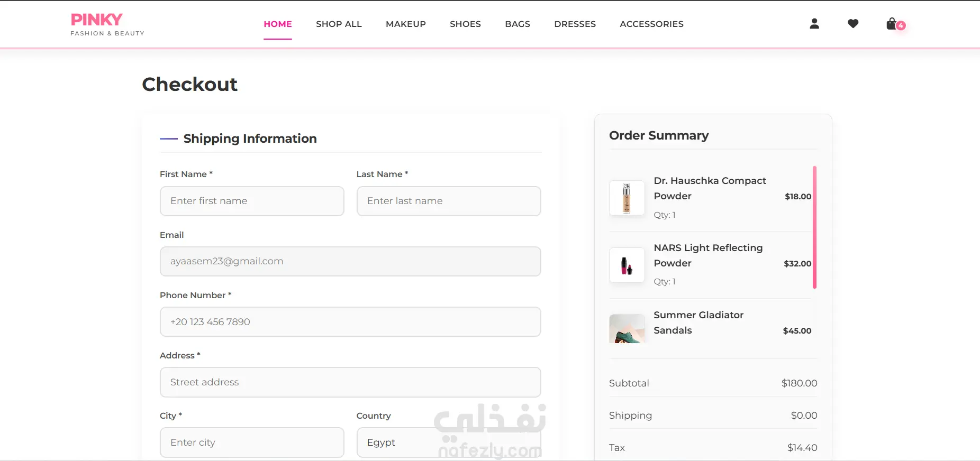The width and height of the screenshot is (980, 461).
Task: Navigate to the Makeup category
Action: pyautogui.click(x=406, y=24)
